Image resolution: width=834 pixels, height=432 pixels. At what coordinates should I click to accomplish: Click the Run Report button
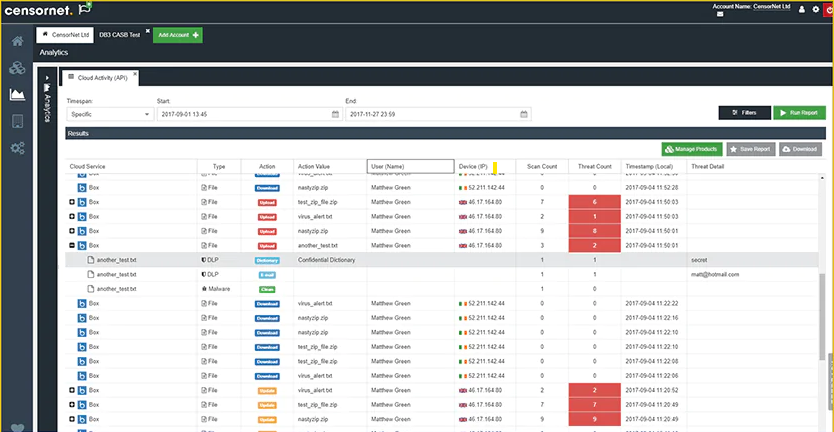pyautogui.click(x=799, y=113)
